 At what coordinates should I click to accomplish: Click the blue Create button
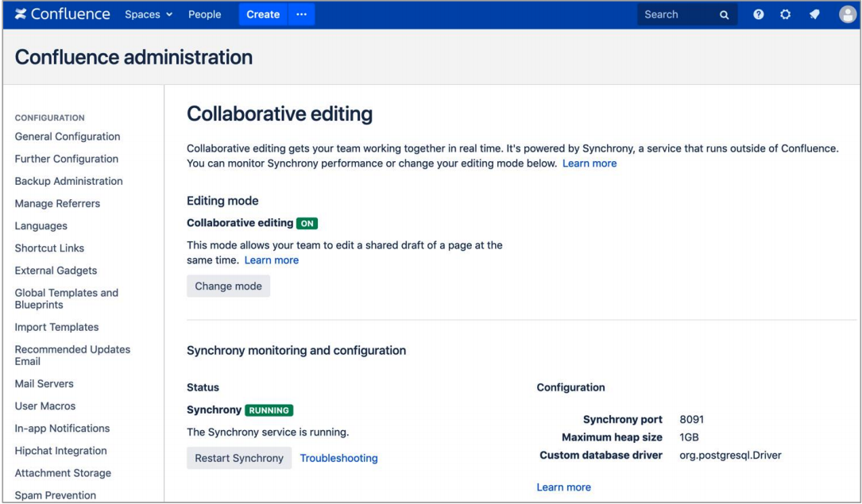[x=262, y=13]
